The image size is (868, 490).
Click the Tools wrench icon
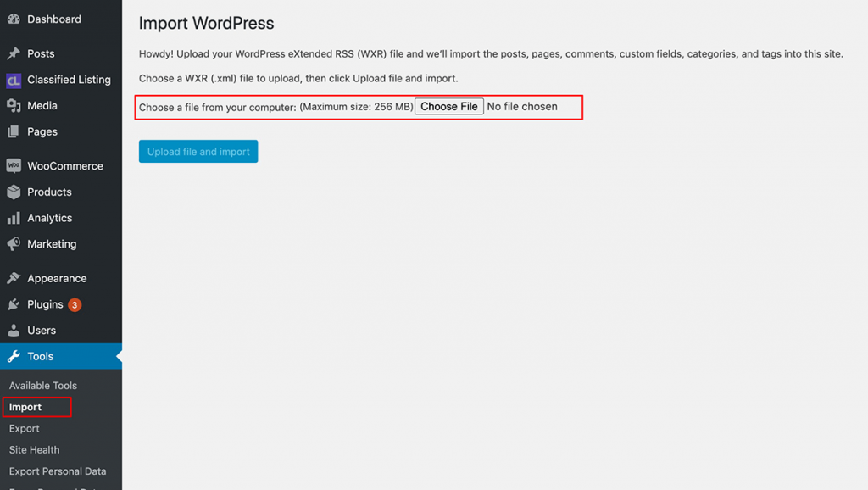pyautogui.click(x=14, y=356)
